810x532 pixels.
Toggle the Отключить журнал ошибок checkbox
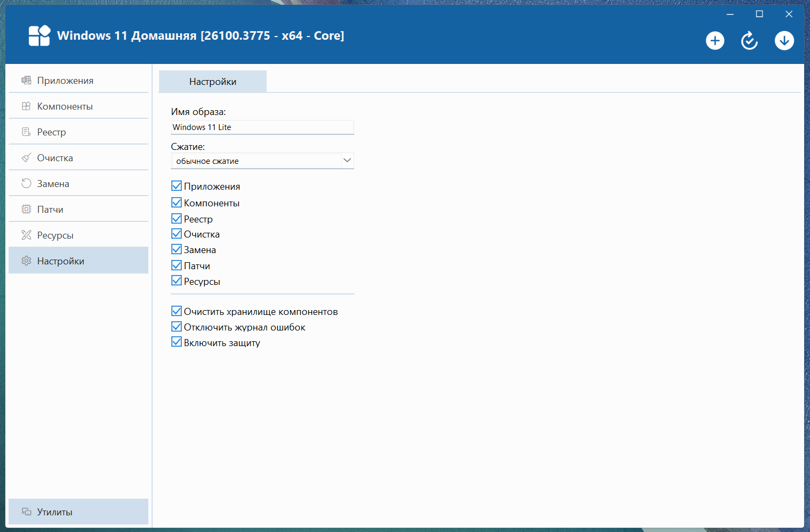176,327
